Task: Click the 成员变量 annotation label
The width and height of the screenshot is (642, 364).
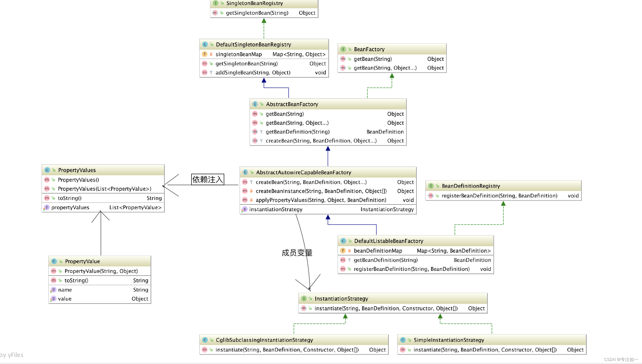Action: click(297, 252)
